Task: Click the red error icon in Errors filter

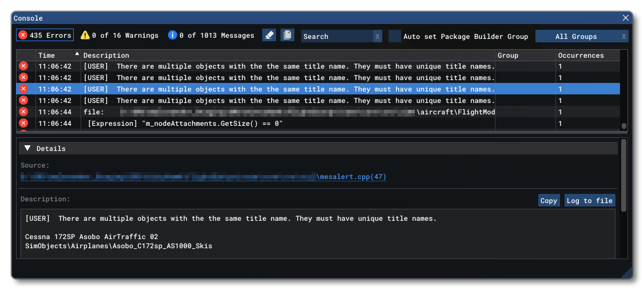Action: point(23,35)
